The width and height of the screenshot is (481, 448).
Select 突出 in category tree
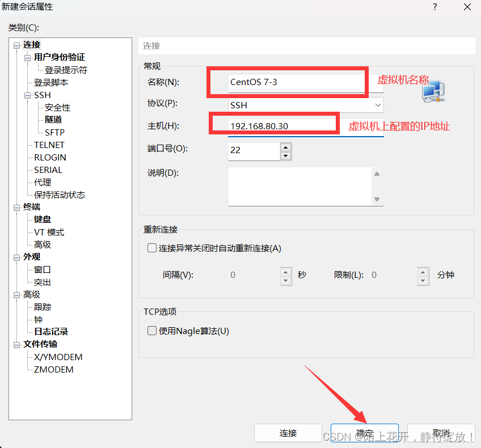[x=43, y=282]
